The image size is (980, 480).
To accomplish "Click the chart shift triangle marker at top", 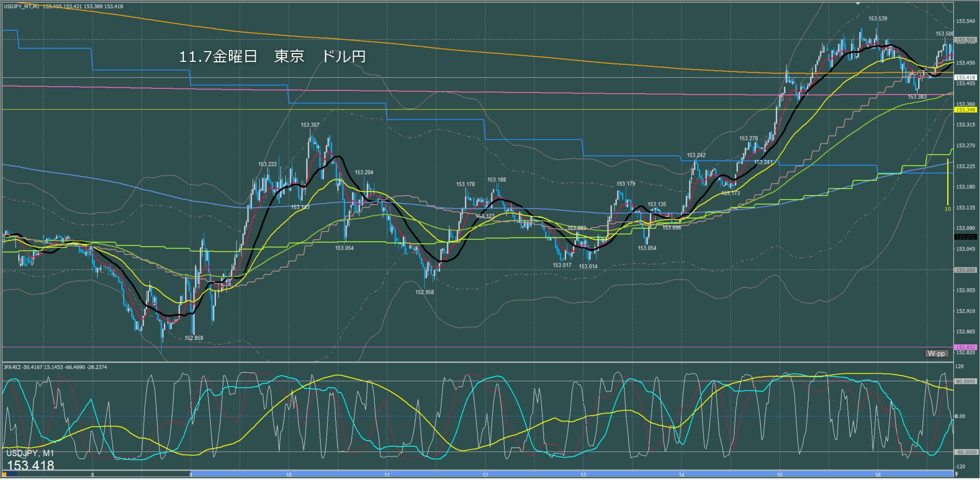I will [x=858, y=3].
